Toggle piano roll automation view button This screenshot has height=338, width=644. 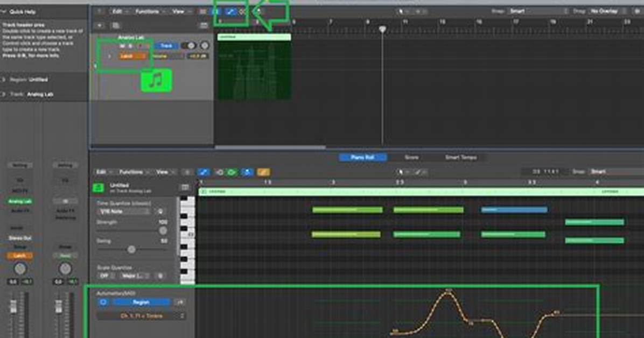click(x=204, y=172)
